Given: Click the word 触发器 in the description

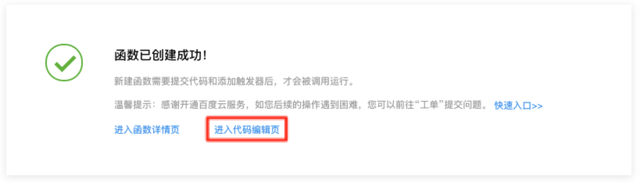Looking at the screenshot, I should tap(250, 81).
